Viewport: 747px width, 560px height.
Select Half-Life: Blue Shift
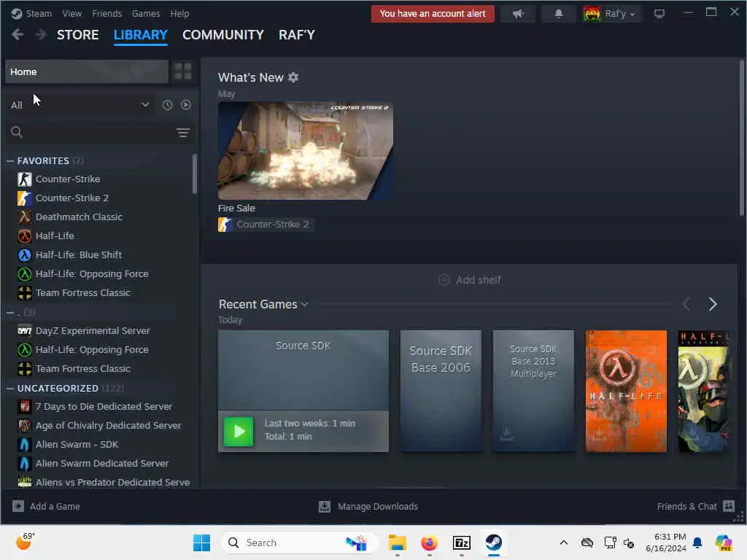point(79,254)
